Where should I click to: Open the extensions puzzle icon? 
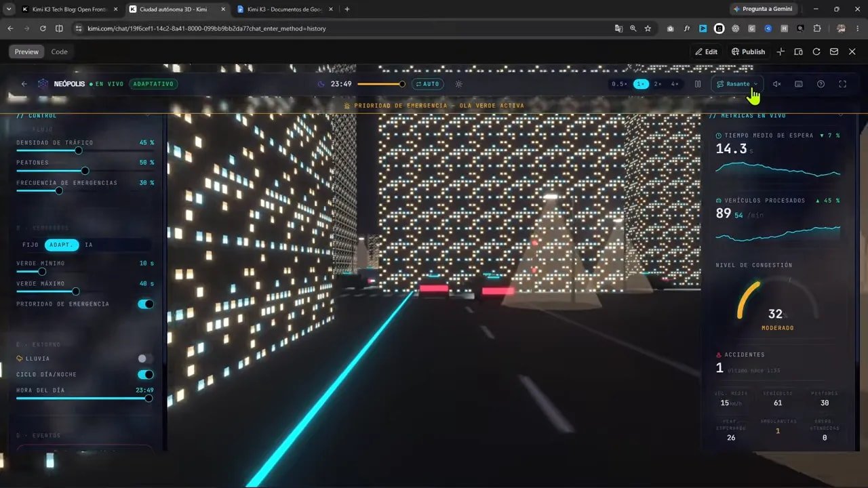pos(816,28)
